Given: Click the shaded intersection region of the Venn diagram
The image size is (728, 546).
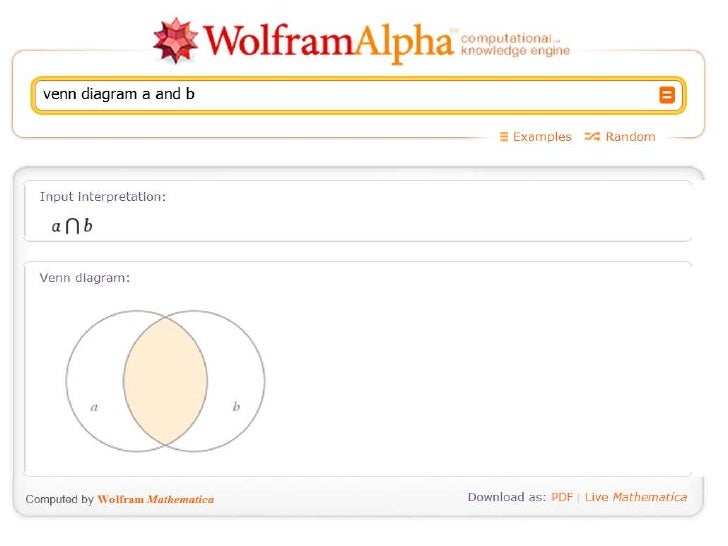Looking at the screenshot, I should 165,380.
